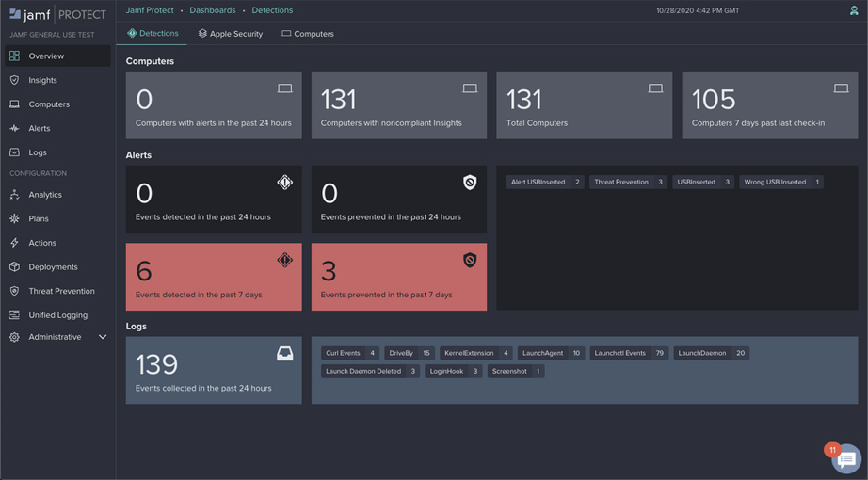
Task: Open Threat Prevention in sidebar
Action: point(61,291)
